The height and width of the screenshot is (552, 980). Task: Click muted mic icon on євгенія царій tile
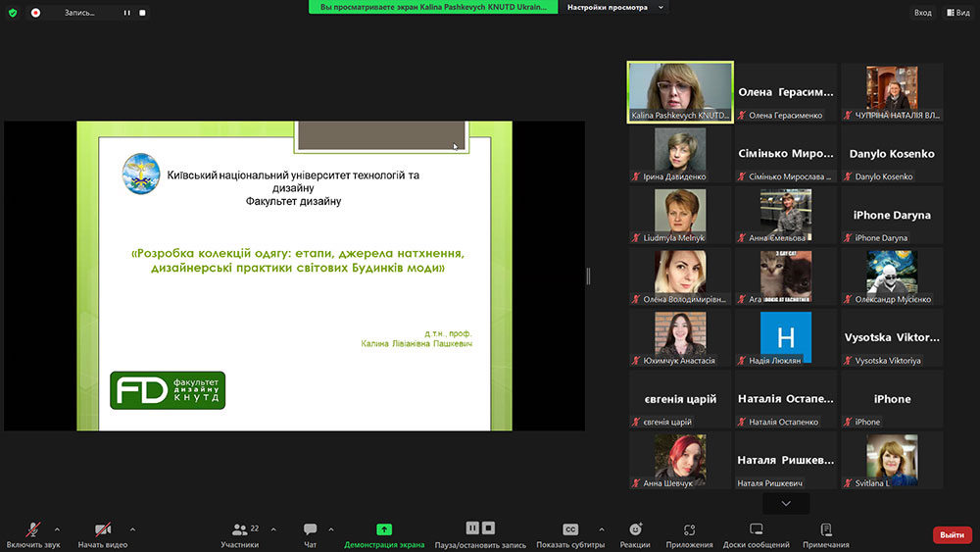(636, 422)
